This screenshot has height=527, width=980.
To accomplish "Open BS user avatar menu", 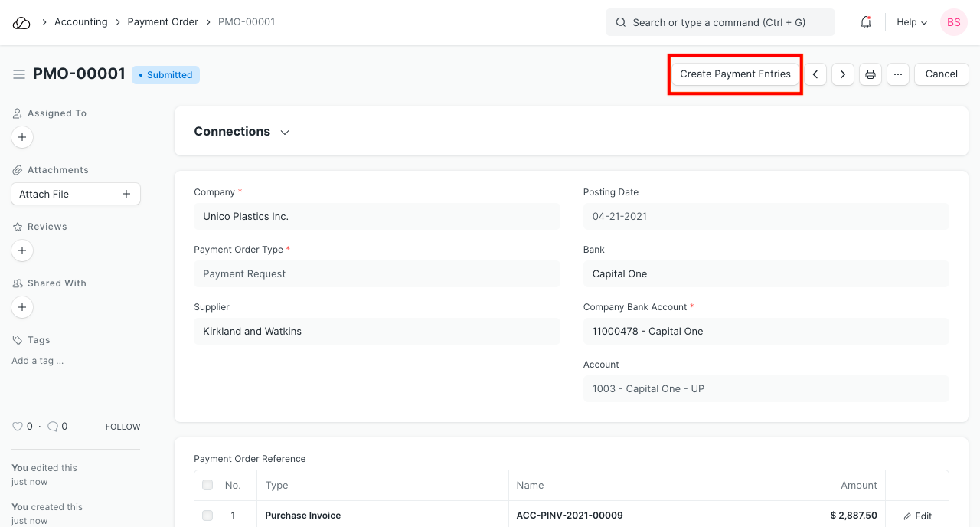I will point(953,23).
